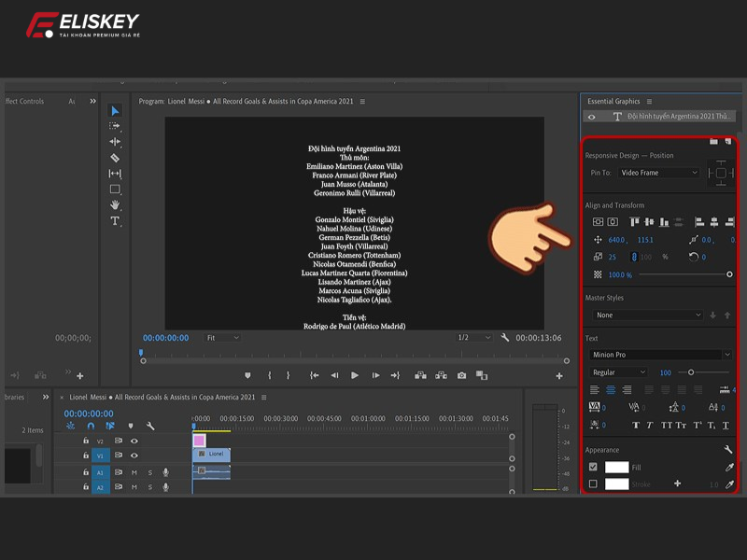This screenshot has width=747, height=560.
Task: Open the Essential Graphics panel menu
Action: (649, 102)
